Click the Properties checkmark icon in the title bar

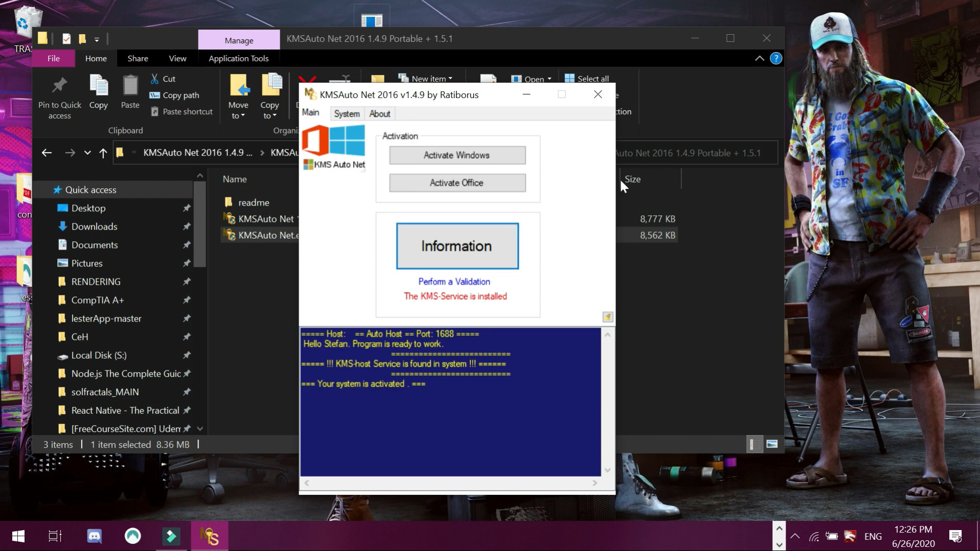[x=66, y=39]
